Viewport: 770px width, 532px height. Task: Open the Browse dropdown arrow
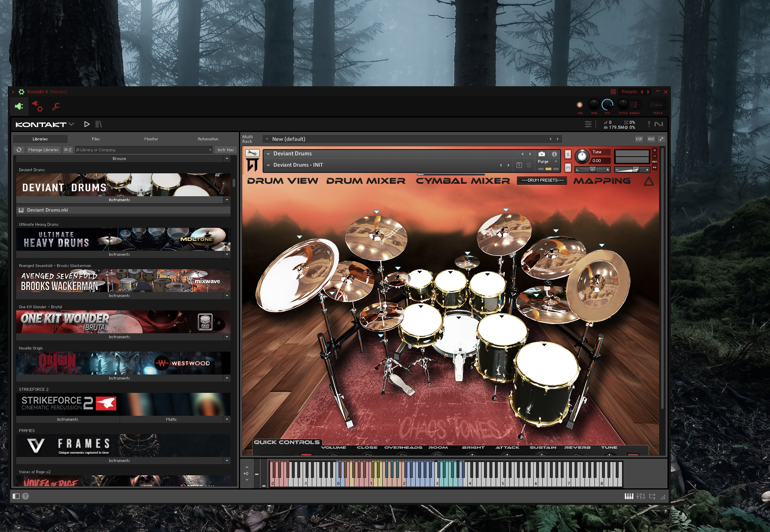pos(227,159)
